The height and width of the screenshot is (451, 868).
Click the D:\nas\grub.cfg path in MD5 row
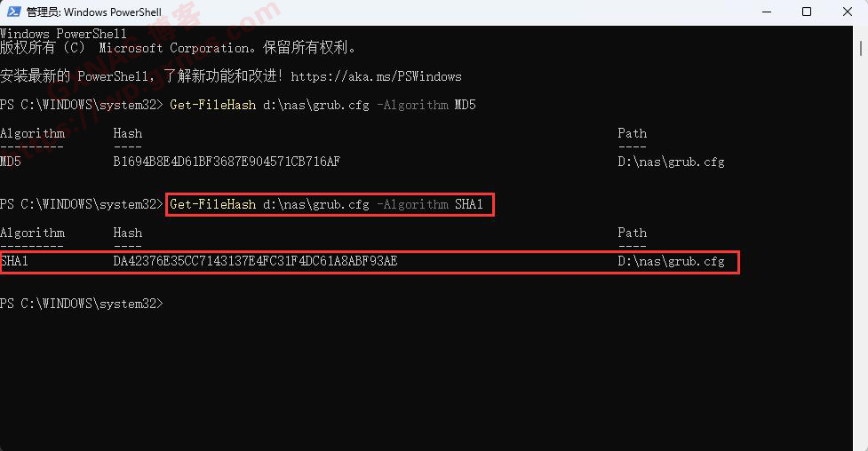(x=671, y=162)
